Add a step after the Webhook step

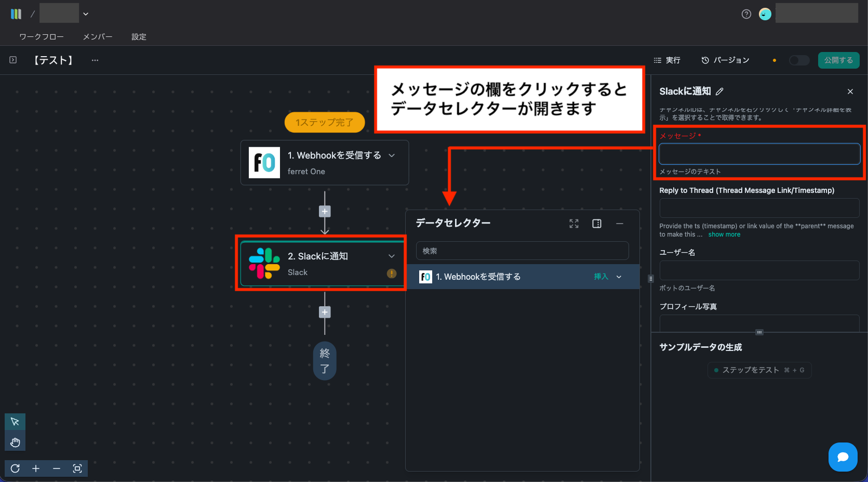[x=325, y=212]
